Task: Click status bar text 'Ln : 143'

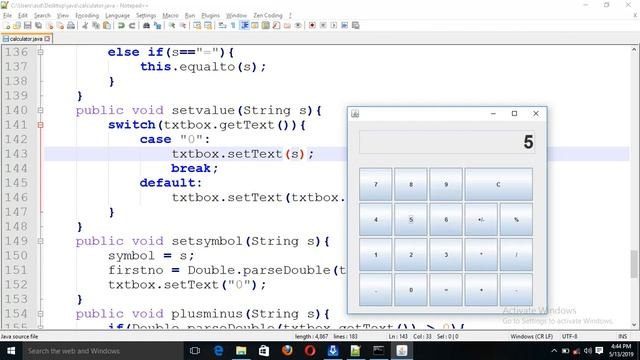Action: coord(398,336)
